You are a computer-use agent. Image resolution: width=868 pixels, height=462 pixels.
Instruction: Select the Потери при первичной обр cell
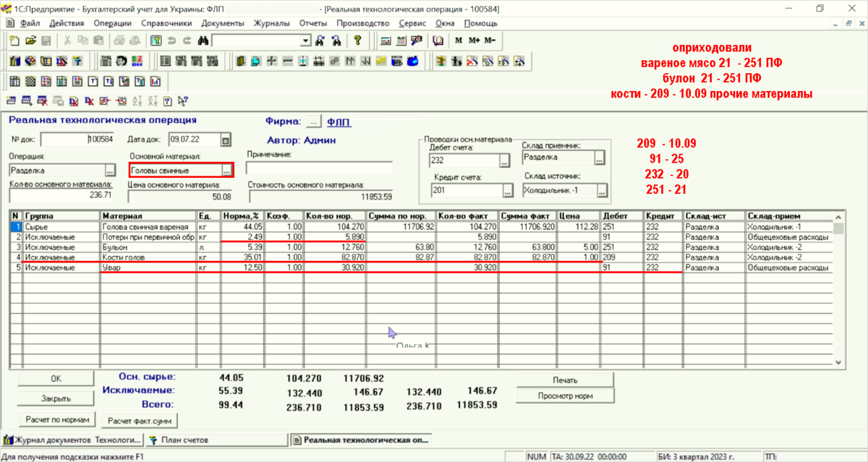pyautogui.click(x=148, y=237)
